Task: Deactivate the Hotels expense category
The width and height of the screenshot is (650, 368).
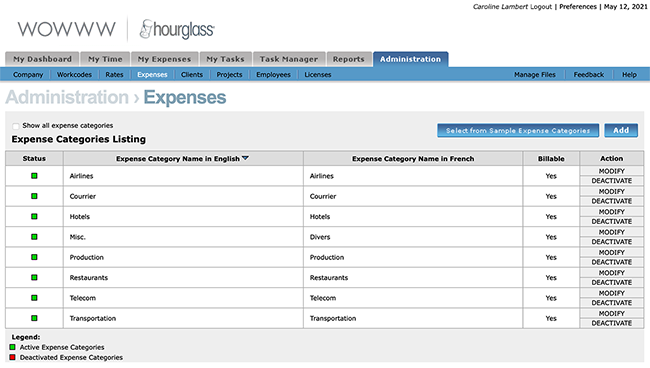Action: tap(611, 221)
